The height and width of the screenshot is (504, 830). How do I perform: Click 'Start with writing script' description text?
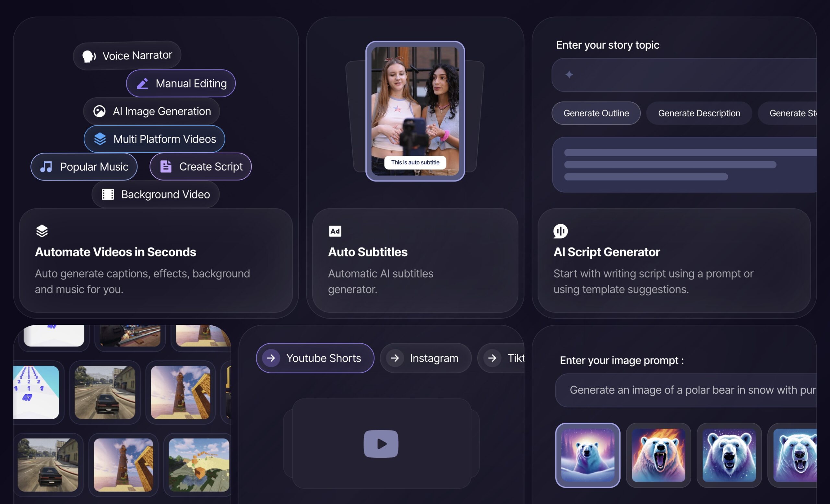point(654,281)
